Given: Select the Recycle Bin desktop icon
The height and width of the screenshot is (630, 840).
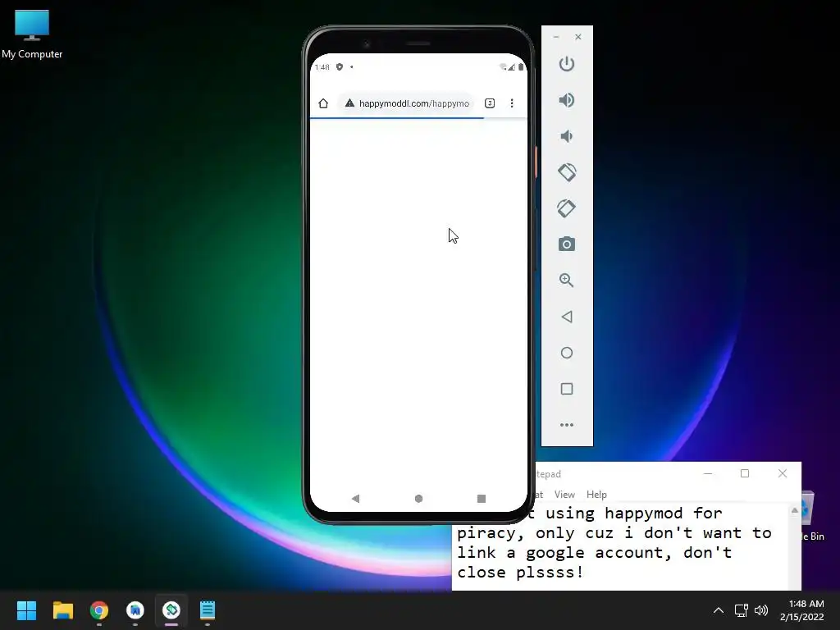Looking at the screenshot, I should (x=813, y=515).
